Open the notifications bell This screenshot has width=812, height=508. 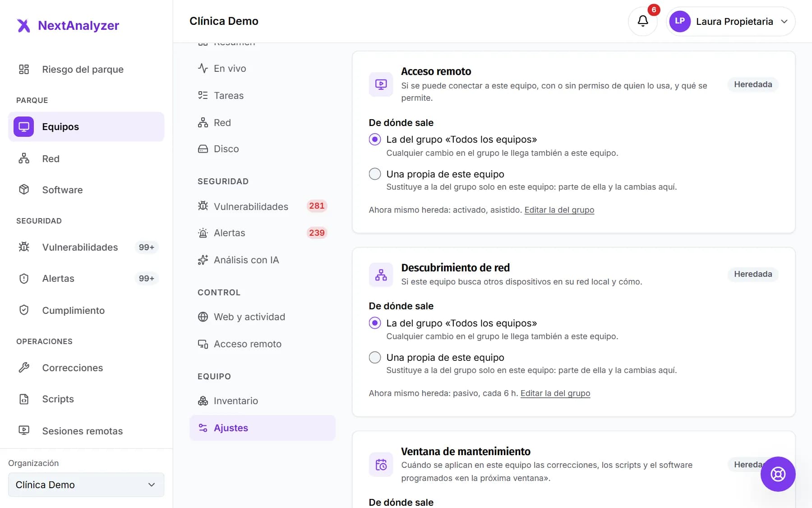(x=643, y=21)
